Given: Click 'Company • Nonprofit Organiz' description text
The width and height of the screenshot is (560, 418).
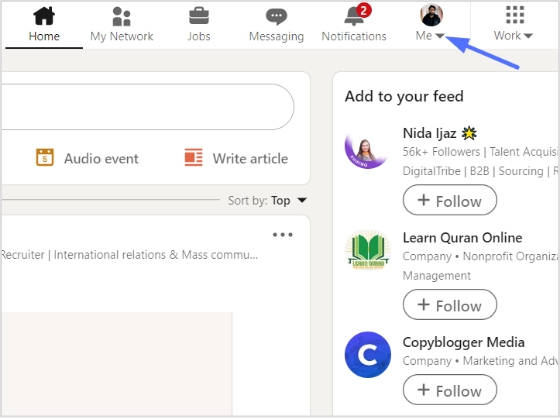Looking at the screenshot, I should [480, 257].
